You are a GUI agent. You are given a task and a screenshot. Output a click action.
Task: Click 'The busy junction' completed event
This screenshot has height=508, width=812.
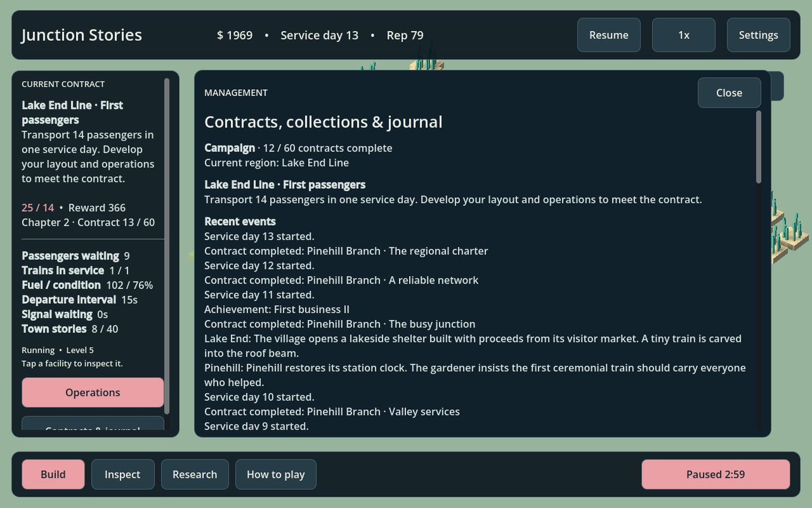pos(340,324)
